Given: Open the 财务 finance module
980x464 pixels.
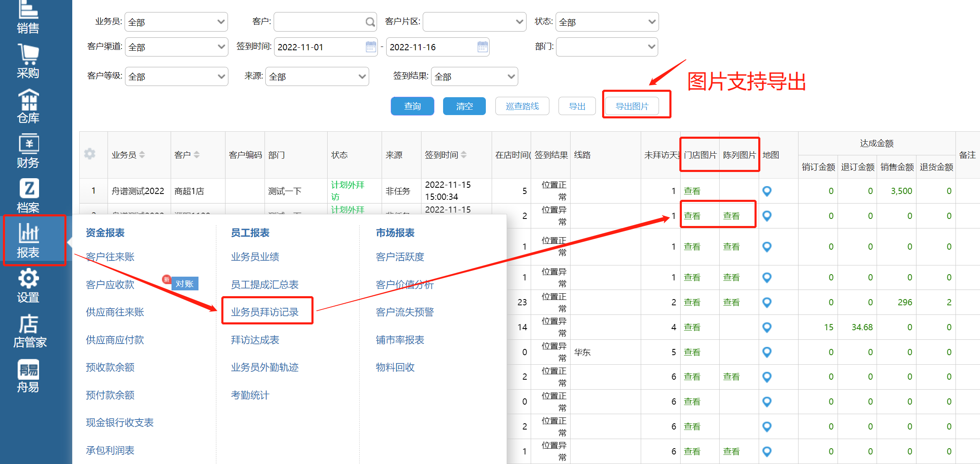Looking at the screenshot, I should click(x=28, y=151).
